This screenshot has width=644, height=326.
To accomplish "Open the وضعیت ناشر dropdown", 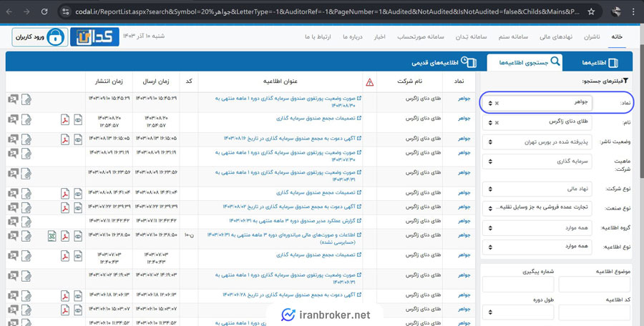I will 537,142.
